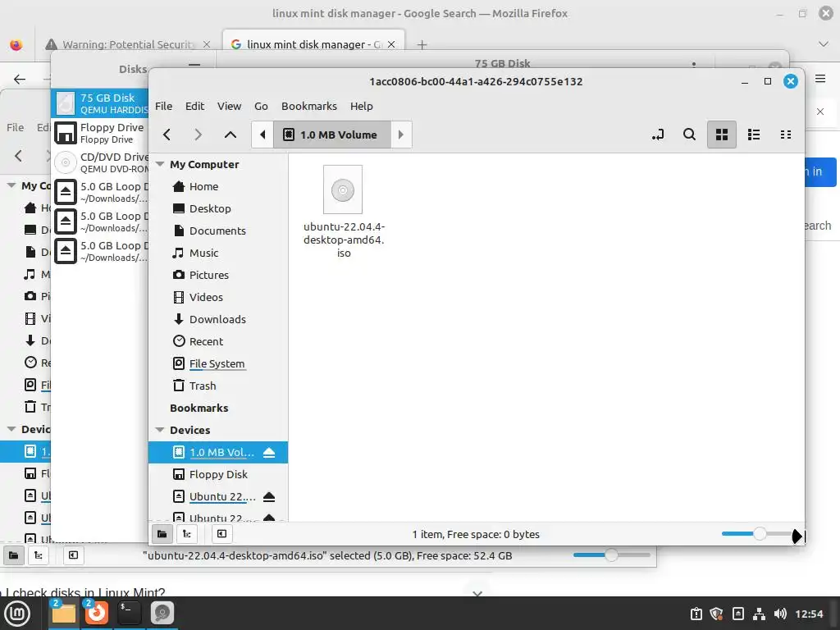
Task: Open volume control in tray
Action: pyautogui.click(x=781, y=614)
